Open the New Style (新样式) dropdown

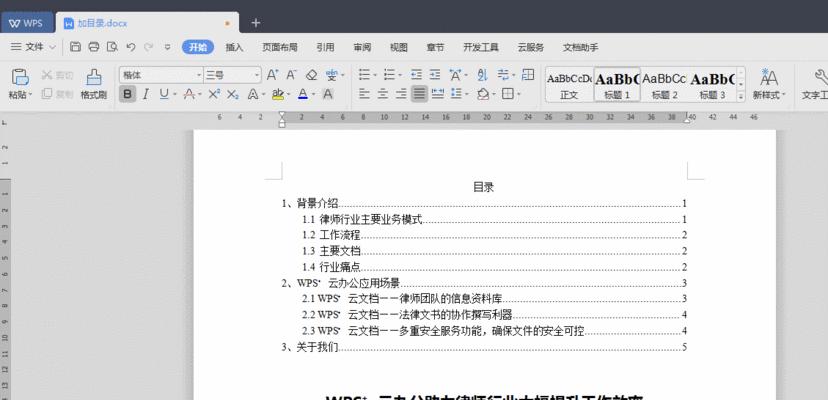coord(769,85)
